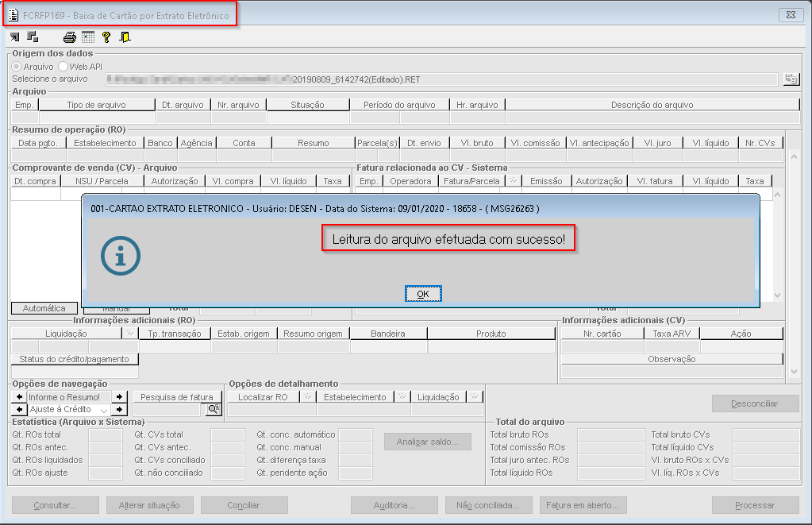Click small icon right of detalhamento Estabelecimento button
Viewport: 812px width, 525px height.
(402, 396)
